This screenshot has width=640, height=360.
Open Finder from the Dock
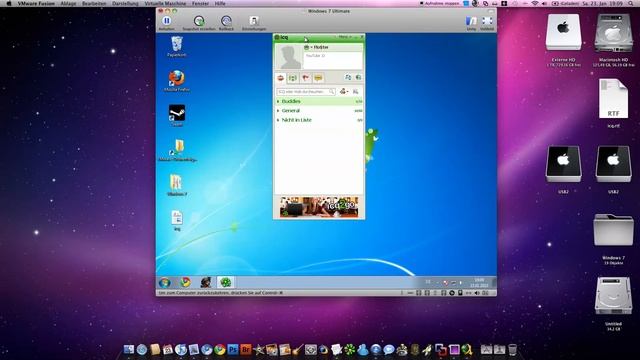(129, 349)
